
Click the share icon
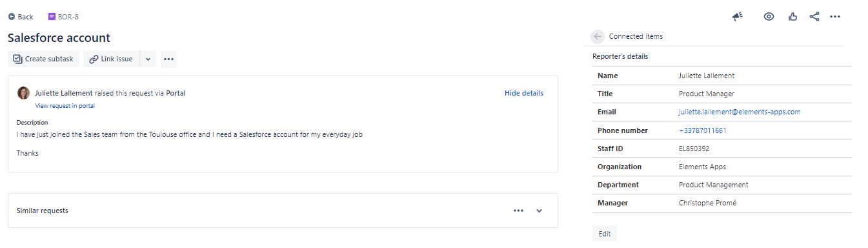pos(814,17)
